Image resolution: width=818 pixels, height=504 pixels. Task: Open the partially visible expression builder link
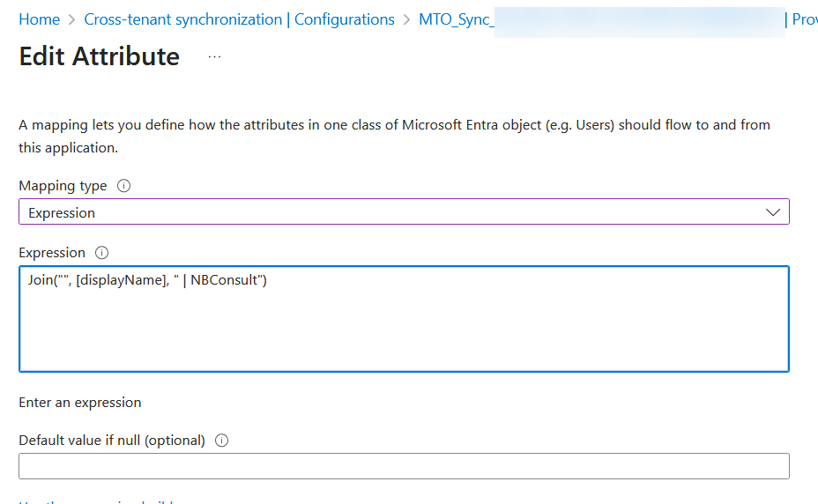pos(97,500)
